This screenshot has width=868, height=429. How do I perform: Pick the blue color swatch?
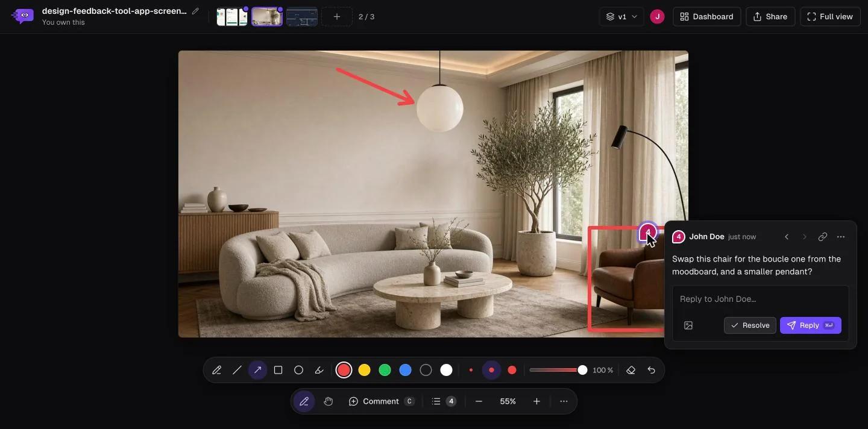click(405, 370)
